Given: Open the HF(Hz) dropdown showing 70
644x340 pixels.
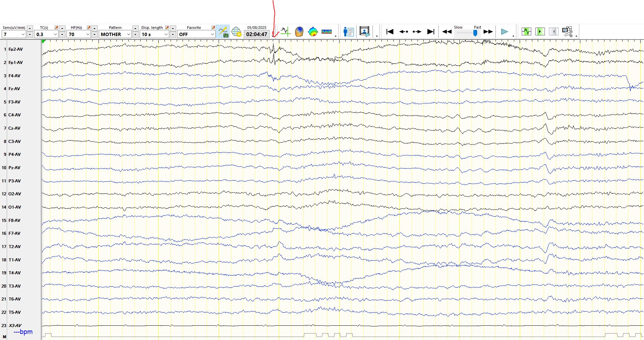Looking at the screenshot, I should click(x=79, y=34).
